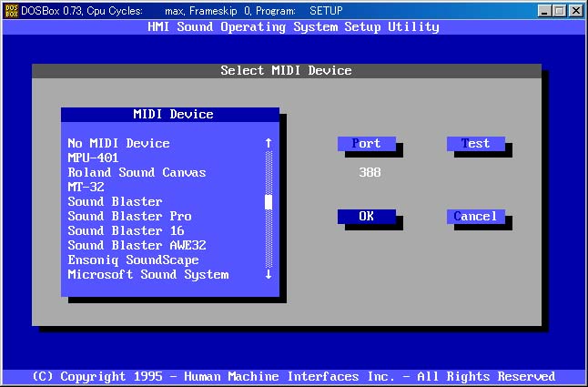Maximize the DOSBox window
588x387 pixels.
[559, 11]
